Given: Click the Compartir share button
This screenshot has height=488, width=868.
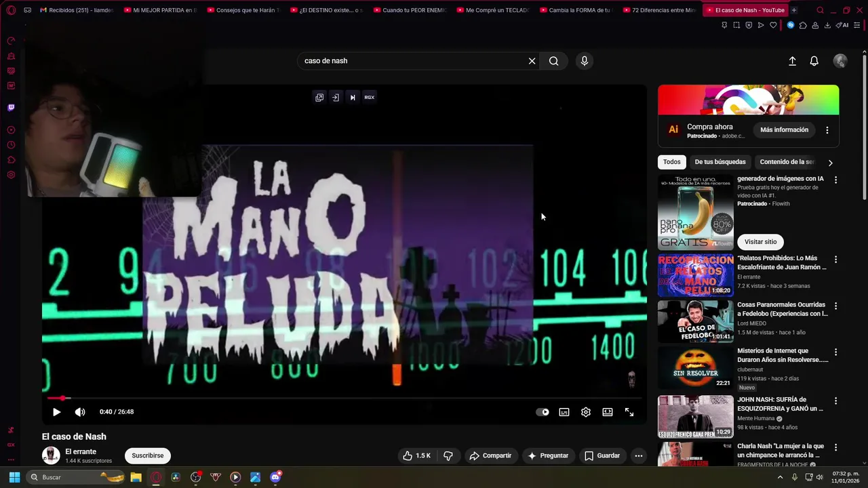Looking at the screenshot, I should tap(490, 456).
